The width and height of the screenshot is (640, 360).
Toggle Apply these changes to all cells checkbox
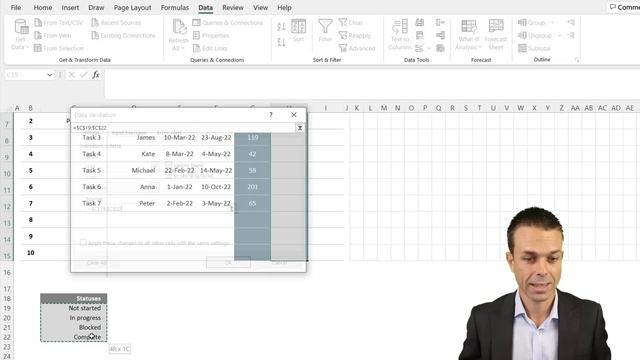click(x=83, y=242)
